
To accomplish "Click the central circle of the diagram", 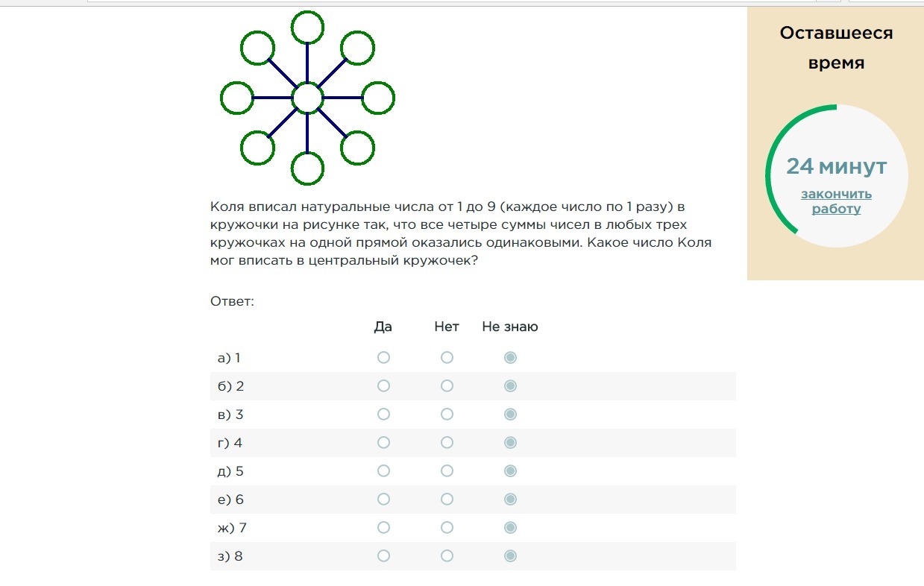I will click(x=307, y=98).
